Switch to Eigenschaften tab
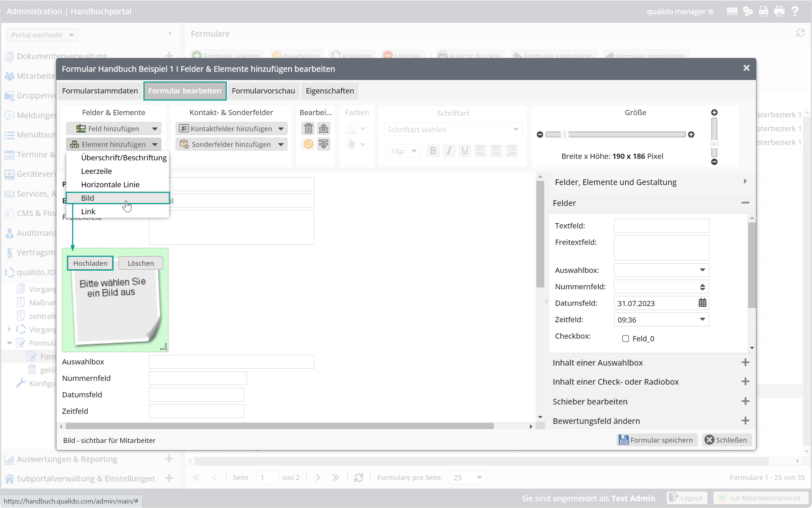This screenshot has width=812, height=508. [x=330, y=91]
